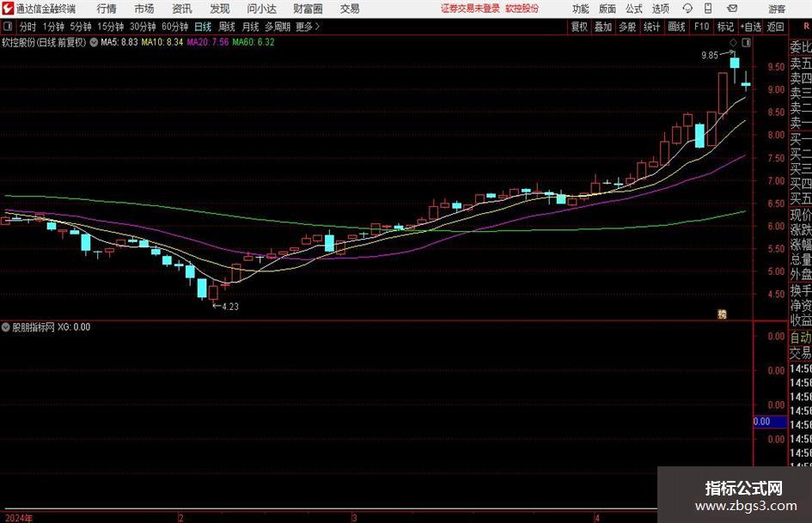
Task: Open the 交易 menu
Action: click(x=350, y=9)
